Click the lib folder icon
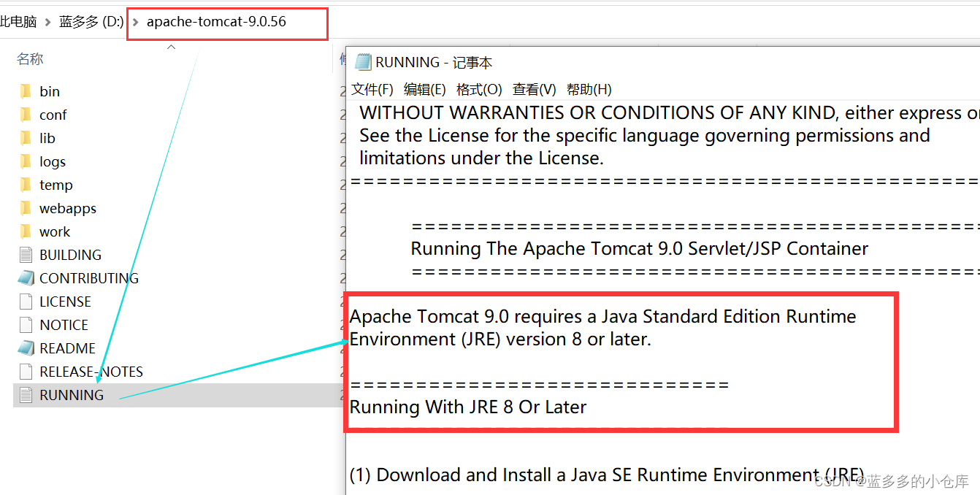The width and height of the screenshot is (980, 495). click(26, 138)
